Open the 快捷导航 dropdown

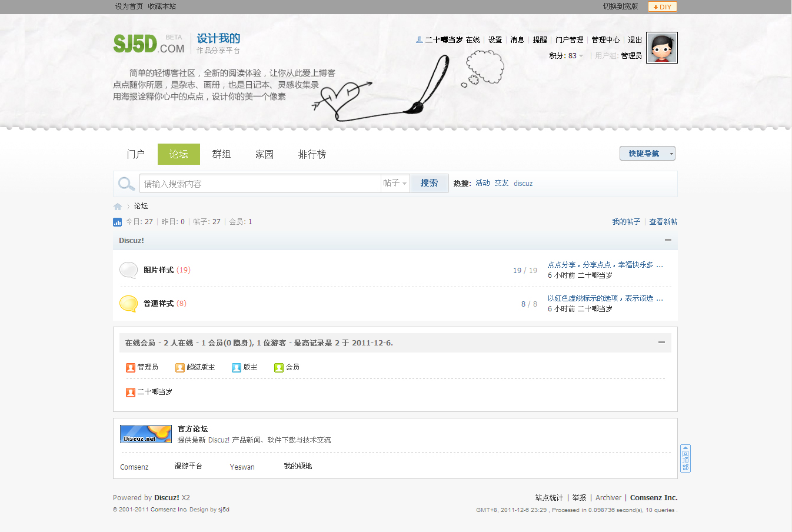pyautogui.click(x=647, y=154)
